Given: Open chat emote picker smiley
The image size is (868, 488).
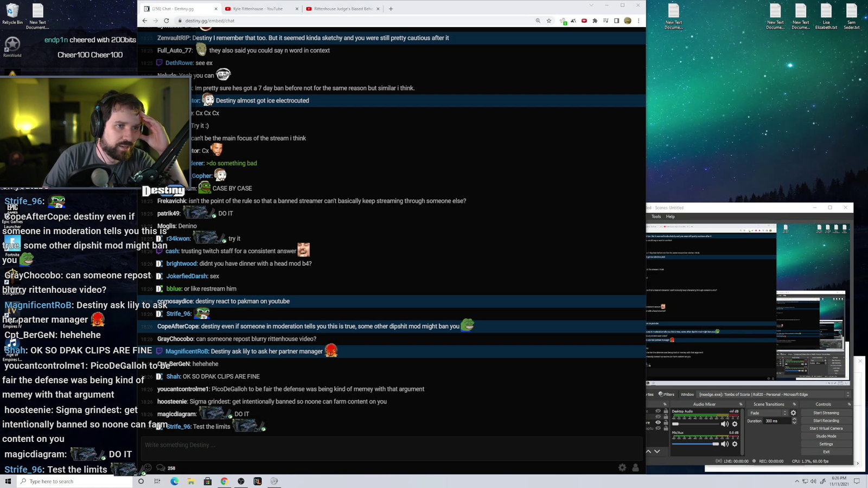Looking at the screenshot, I should [147, 467].
